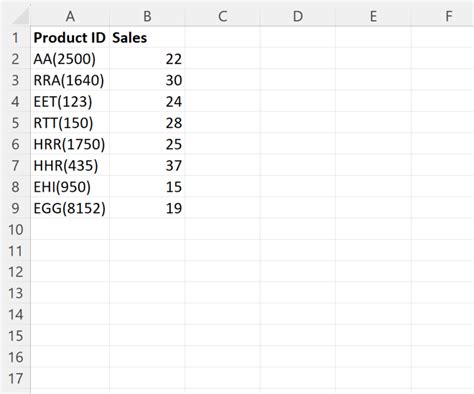
Task: Click sales value 15
Action: (147, 187)
